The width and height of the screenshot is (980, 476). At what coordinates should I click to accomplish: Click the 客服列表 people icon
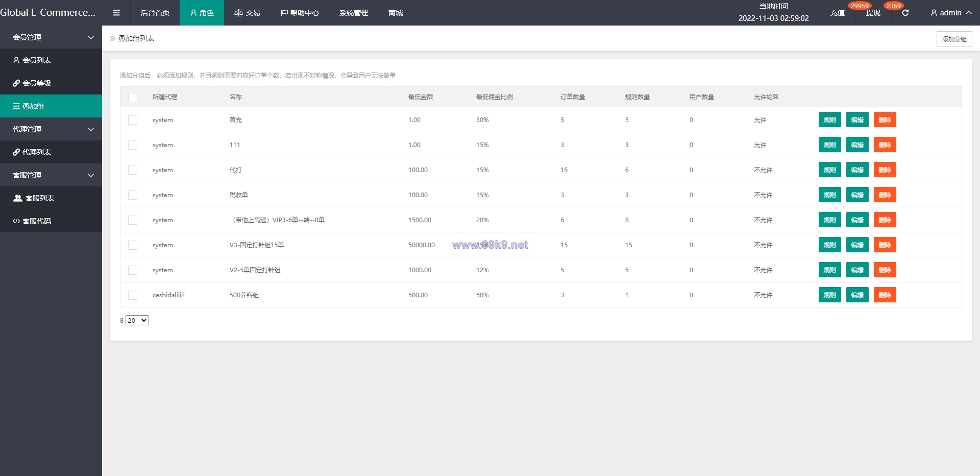18,198
